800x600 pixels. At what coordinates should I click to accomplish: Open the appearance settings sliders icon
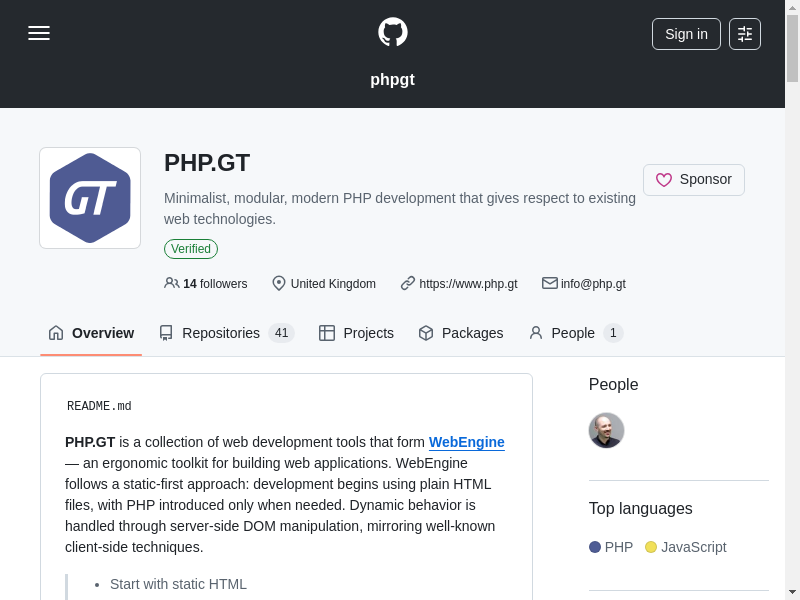(744, 34)
